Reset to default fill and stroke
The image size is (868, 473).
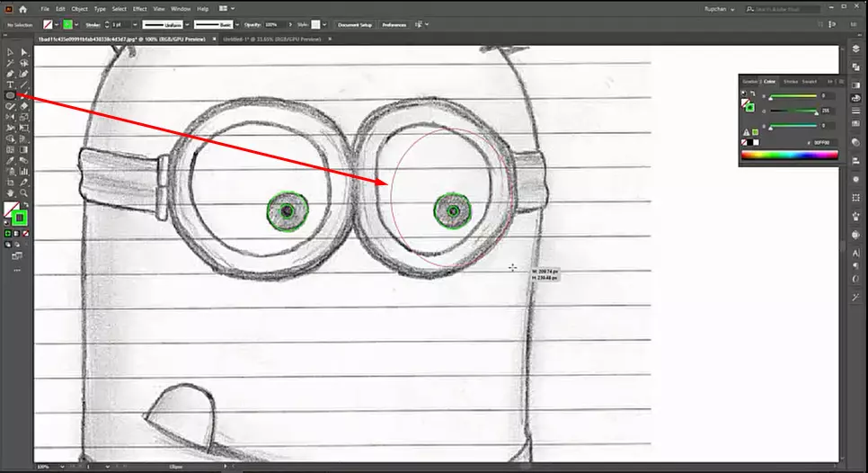7,223
